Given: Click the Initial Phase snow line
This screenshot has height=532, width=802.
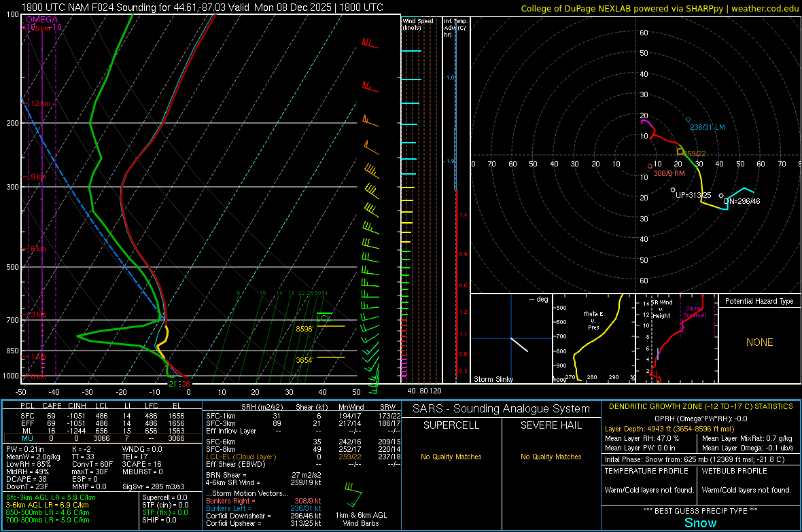Looking at the screenshot, I should point(695,459).
